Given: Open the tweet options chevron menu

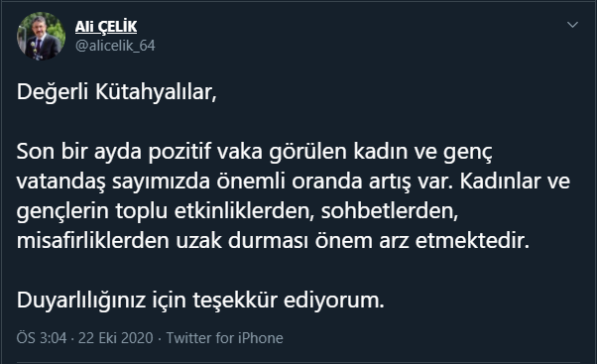Looking at the screenshot, I should pos(572,25).
